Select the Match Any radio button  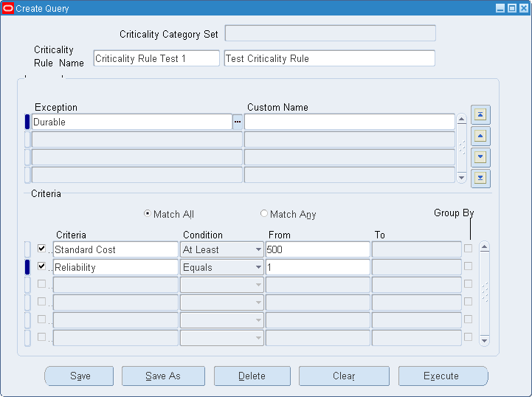click(x=263, y=213)
